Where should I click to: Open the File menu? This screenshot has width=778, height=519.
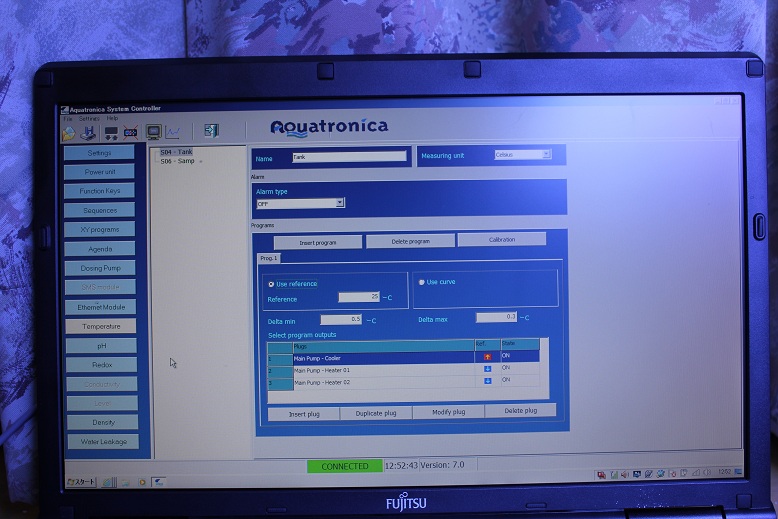coord(68,119)
